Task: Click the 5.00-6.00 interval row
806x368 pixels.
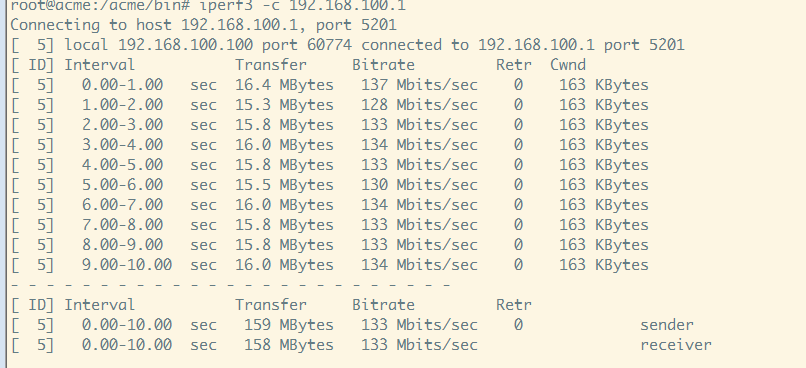Action: (x=329, y=185)
